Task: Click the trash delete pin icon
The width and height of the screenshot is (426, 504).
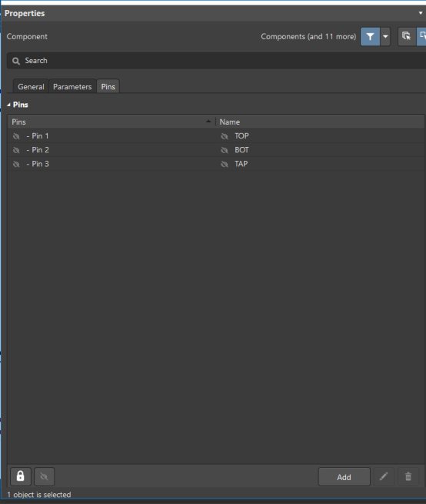Action: 408,476
